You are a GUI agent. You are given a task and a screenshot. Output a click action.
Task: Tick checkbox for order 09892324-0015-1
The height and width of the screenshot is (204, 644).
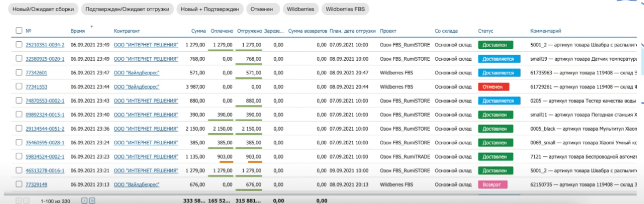click(x=19, y=114)
